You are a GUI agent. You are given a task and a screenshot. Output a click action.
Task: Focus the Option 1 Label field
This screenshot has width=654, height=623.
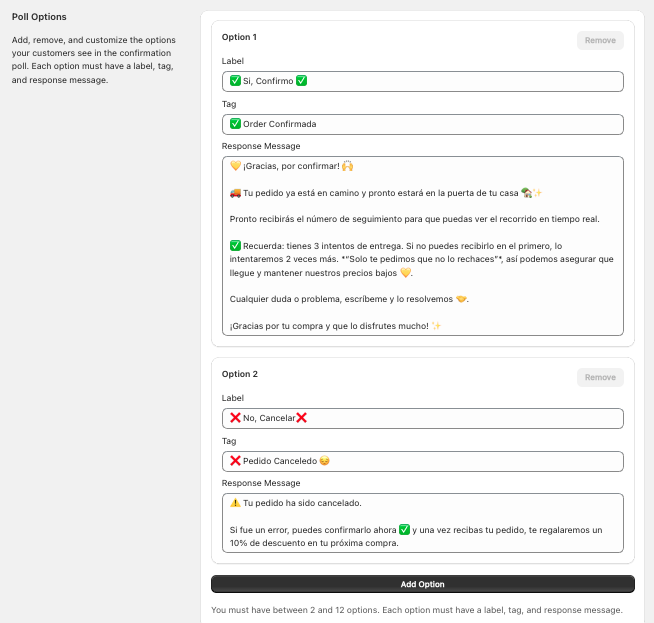(x=450, y=81)
